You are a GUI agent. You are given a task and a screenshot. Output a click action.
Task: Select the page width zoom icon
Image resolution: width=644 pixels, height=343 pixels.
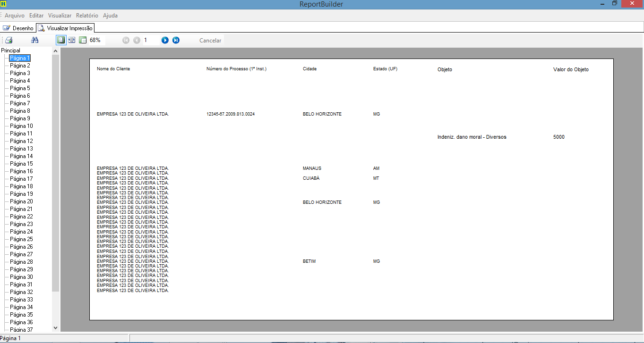(72, 40)
